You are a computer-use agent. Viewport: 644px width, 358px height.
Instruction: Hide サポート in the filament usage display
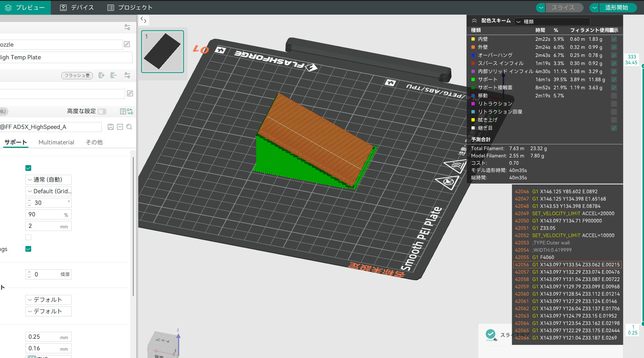(x=614, y=79)
